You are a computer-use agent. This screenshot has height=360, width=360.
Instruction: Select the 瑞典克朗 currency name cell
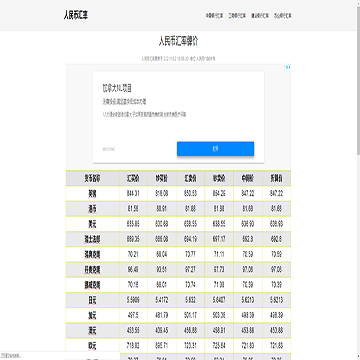click(x=92, y=255)
